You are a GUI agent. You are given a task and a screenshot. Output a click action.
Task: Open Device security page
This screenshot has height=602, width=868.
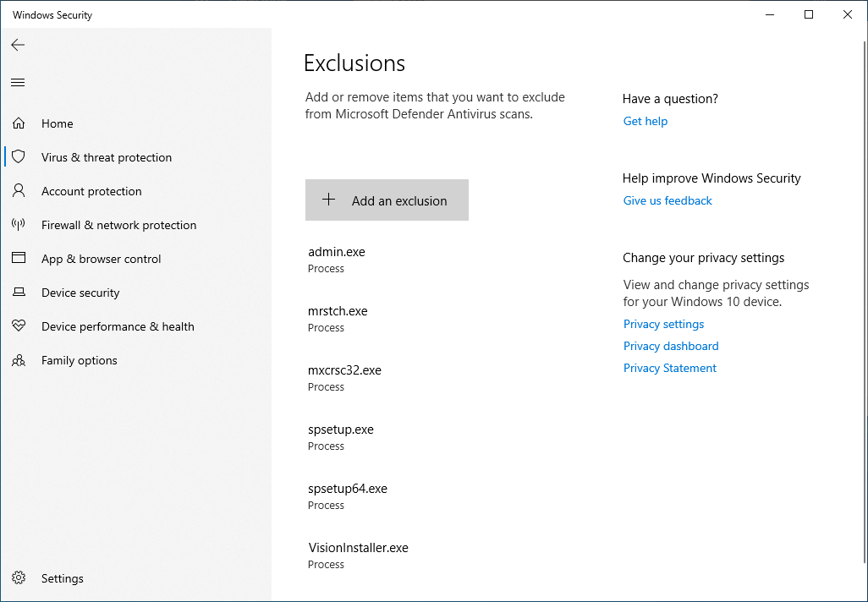80,293
